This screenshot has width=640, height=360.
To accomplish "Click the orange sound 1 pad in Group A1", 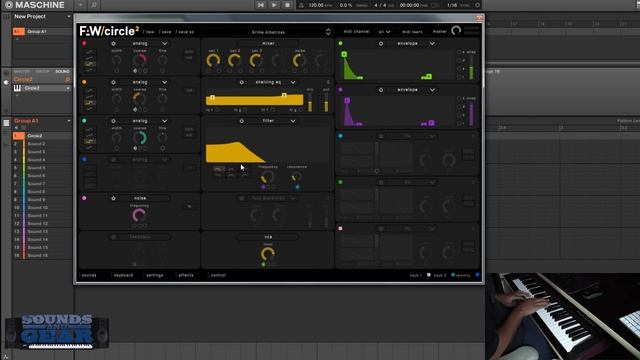I will pyautogui.click(x=19, y=136).
